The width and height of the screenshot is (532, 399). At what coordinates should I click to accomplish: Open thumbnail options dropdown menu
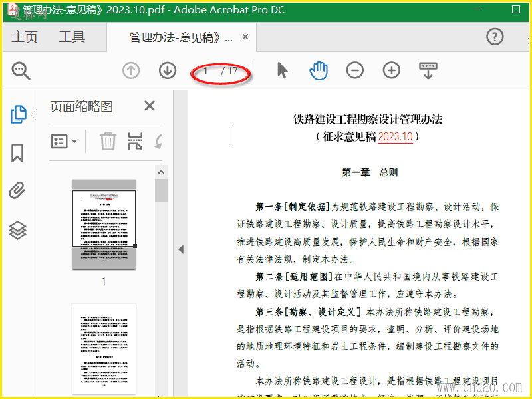pyautogui.click(x=64, y=141)
